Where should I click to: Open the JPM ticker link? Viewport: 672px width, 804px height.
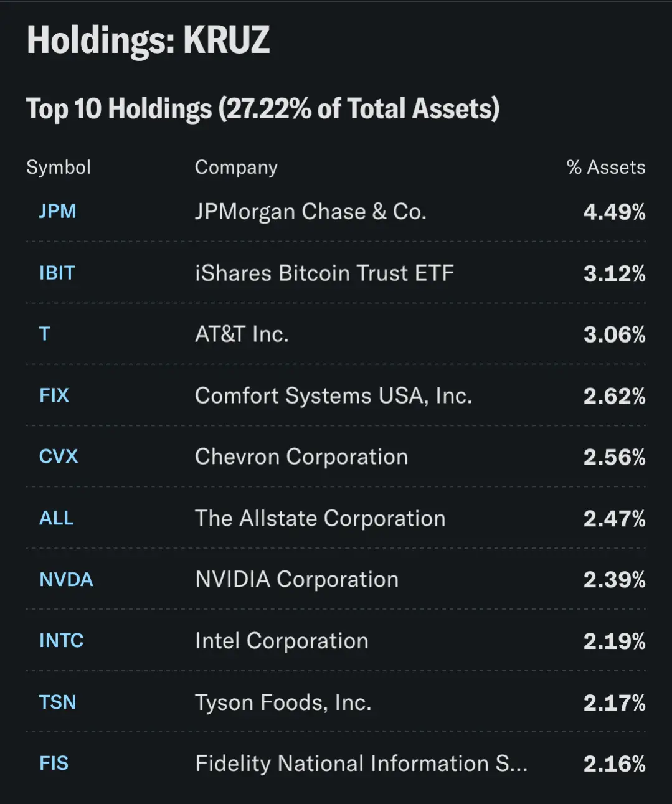(x=57, y=212)
